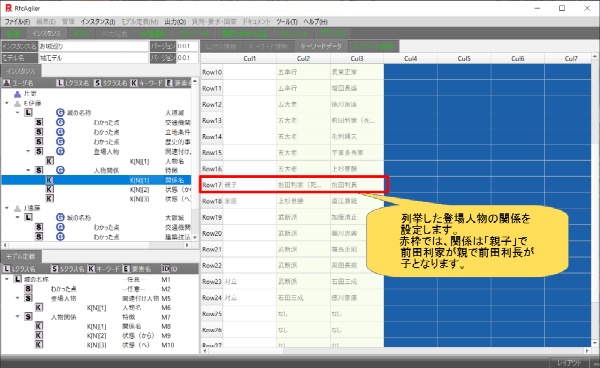Click the purple user icon at the top of the instance tree
The image size is (600, 368).
[17, 94]
